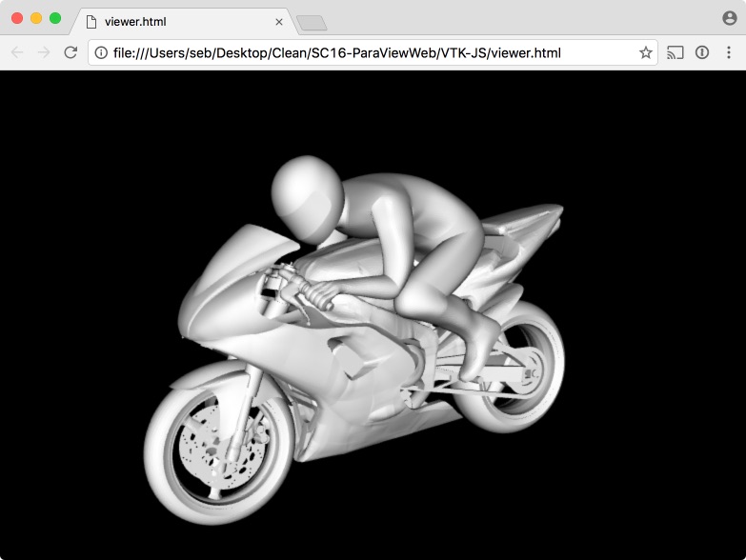Open the site information icon in address bar
Image resolution: width=746 pixels, height=560 pixels.
[101, 52]
